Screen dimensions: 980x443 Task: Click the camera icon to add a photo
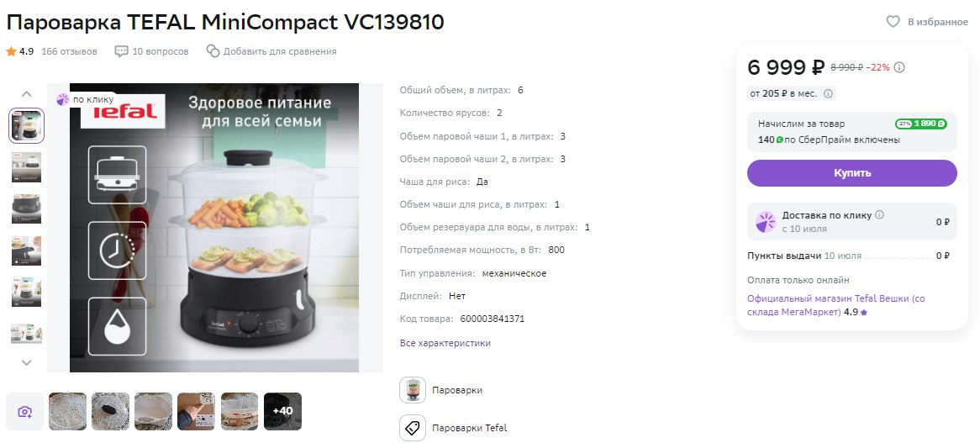click(x=25, y=411)
